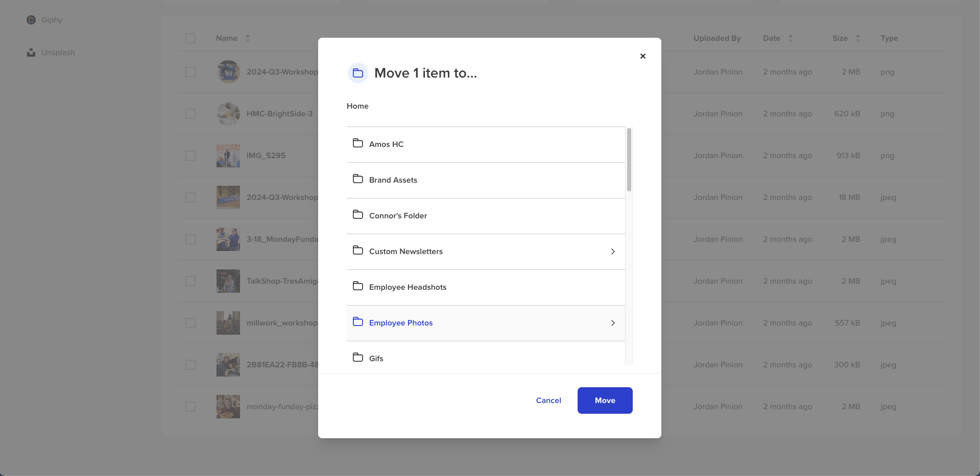The image size is (980, 476).
Task: Click the file name HMC-BrightSide-3
Action: [280, 114]
